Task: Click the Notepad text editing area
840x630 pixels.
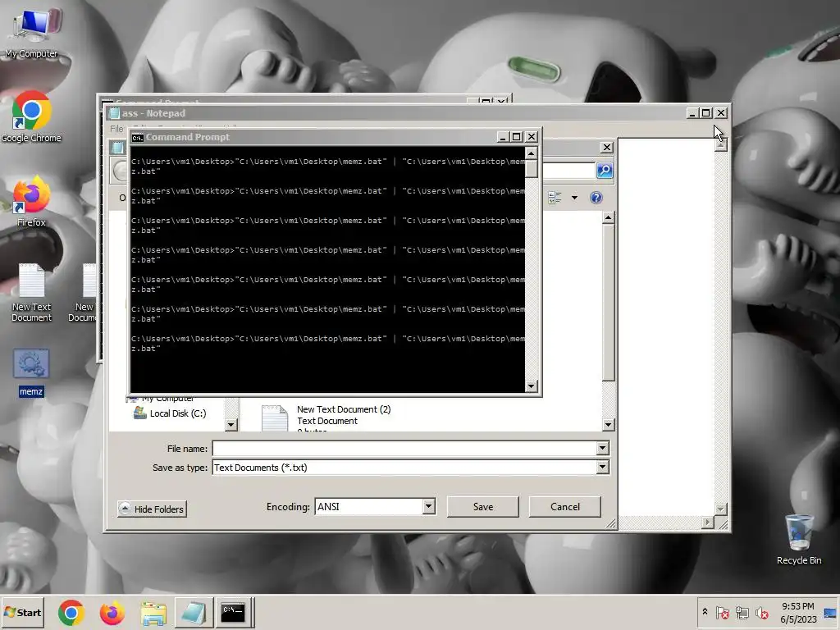Action: (x=666, y=326)
